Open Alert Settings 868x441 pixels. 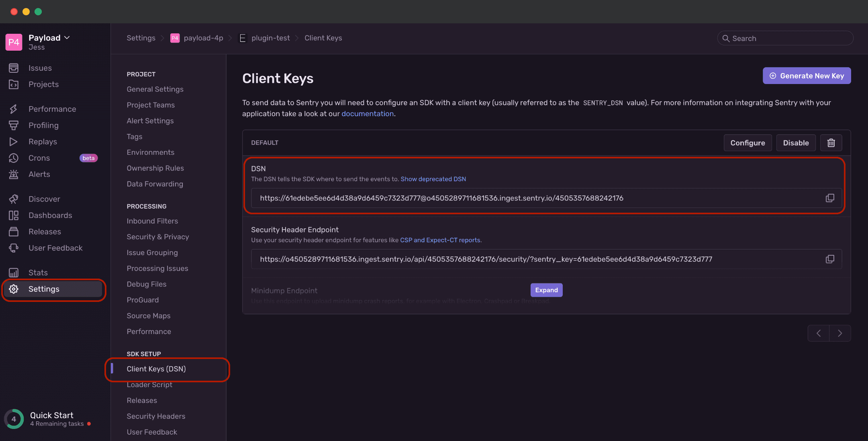(x=150, y=121)
